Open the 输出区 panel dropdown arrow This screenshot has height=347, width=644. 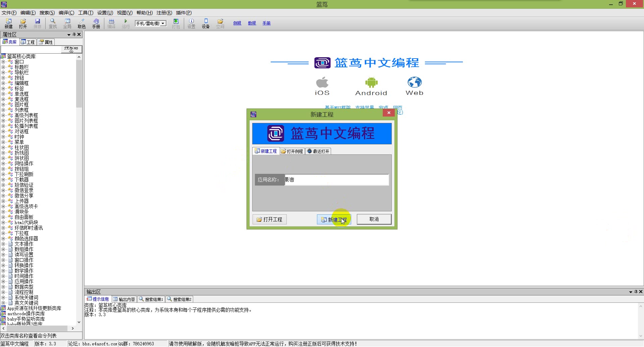631,292
